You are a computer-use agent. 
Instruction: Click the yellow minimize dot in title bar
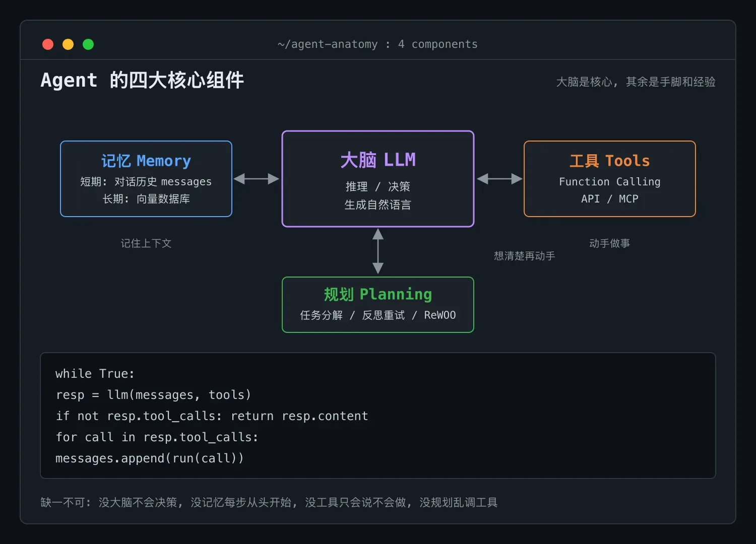pos(68,44)
